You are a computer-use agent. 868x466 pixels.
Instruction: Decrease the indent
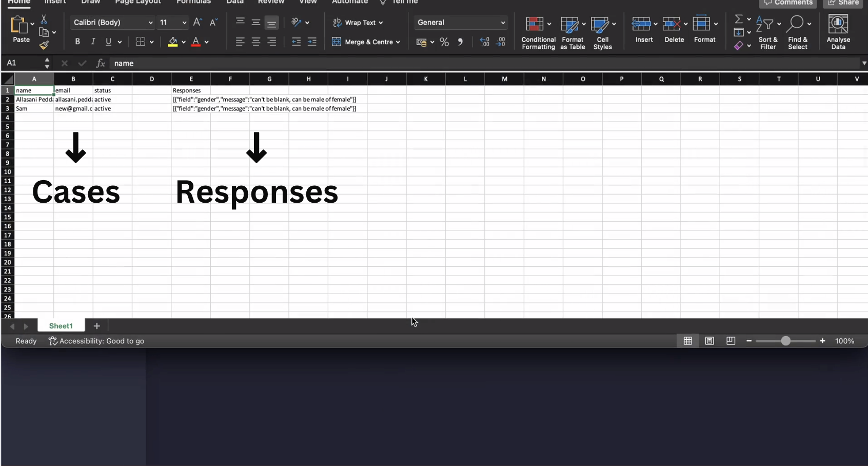pos(296,42)
